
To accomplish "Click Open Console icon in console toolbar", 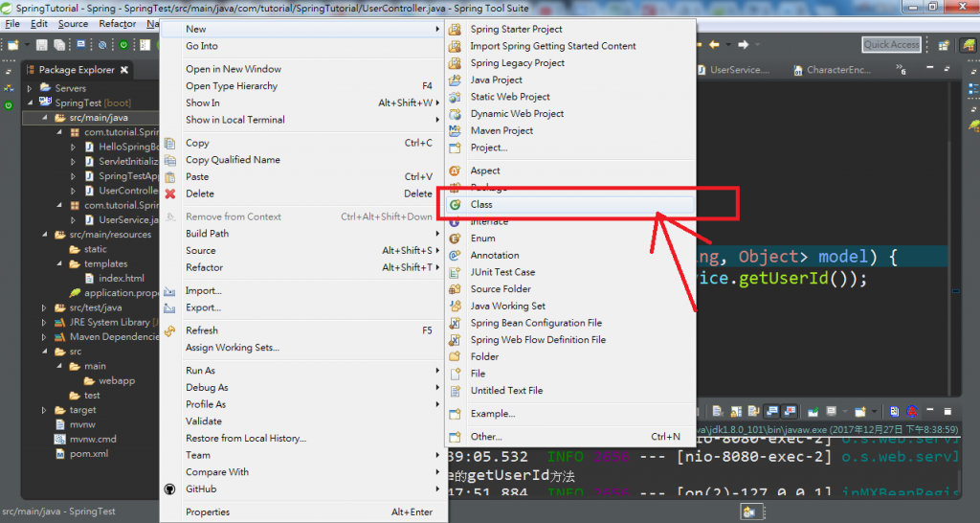I will (x=860, y=411).
